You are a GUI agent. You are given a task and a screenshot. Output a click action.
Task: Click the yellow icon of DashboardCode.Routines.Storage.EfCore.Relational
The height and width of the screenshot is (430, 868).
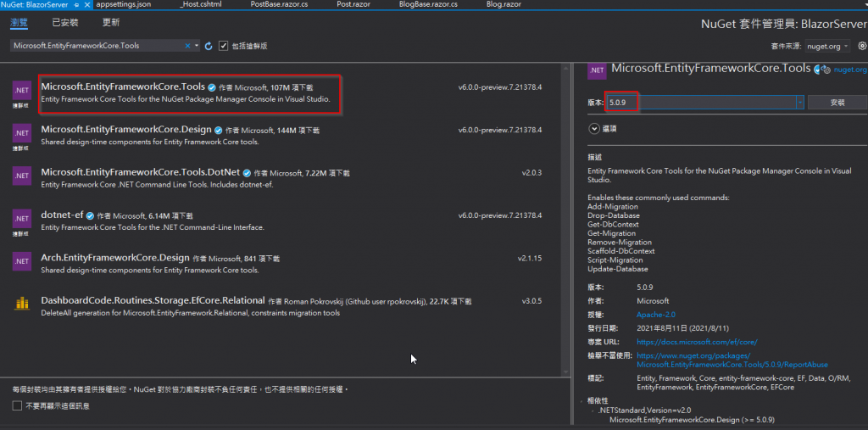(x=21, y=303)
